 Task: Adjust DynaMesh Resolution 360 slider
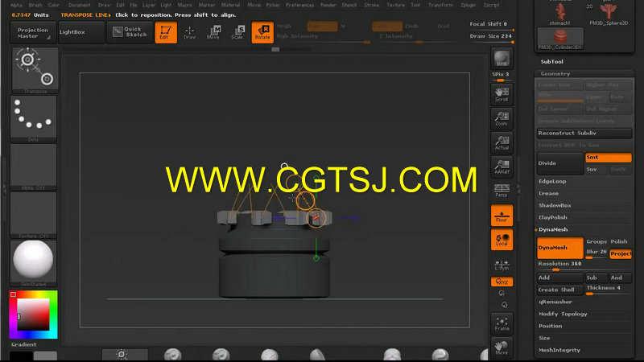584,265
